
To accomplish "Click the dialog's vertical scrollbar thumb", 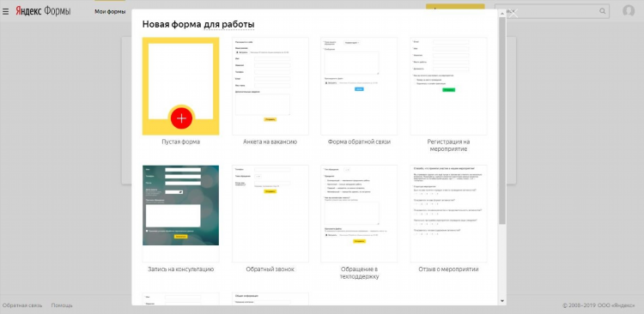I will 502,121.
